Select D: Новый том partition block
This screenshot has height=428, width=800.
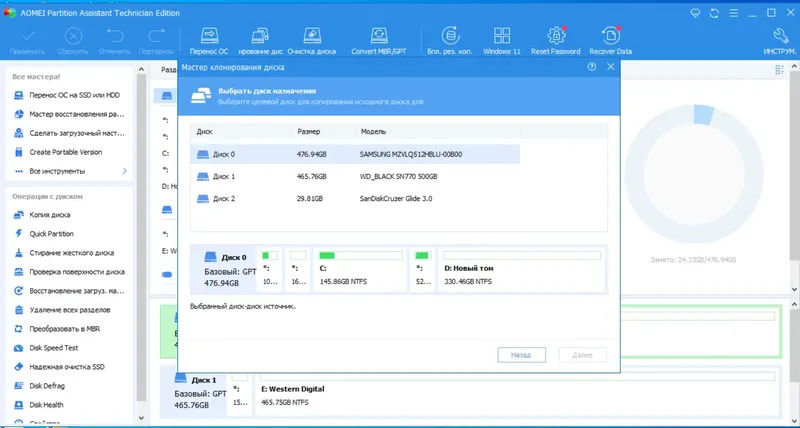click(x=521, y=269)
